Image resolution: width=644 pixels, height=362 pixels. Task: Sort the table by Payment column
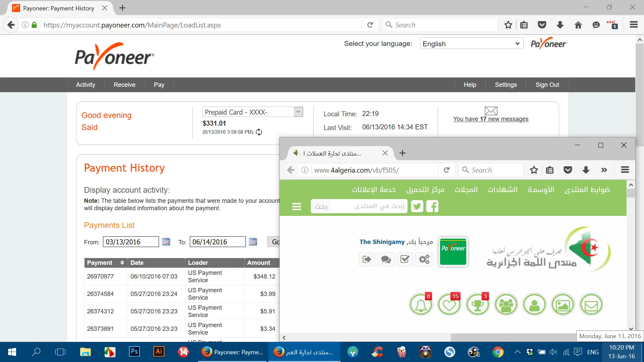coord(122,263)
